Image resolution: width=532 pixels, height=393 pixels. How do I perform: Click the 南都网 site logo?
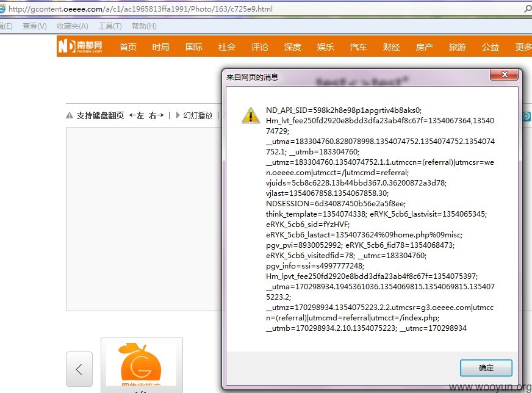(80, 46)
